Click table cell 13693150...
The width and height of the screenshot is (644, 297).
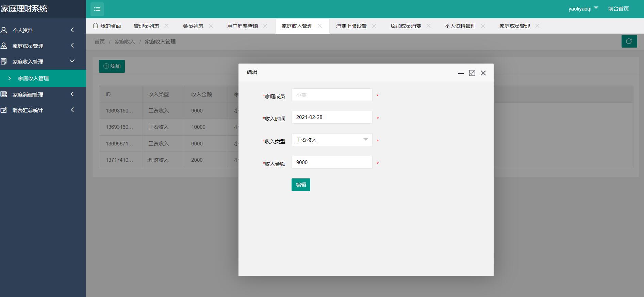[121, 111]
